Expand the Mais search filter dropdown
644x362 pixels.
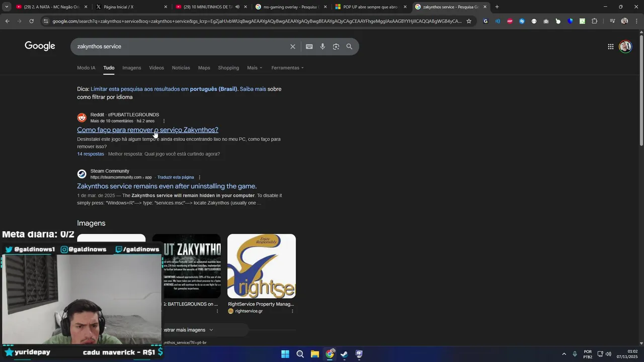(255, 68)
